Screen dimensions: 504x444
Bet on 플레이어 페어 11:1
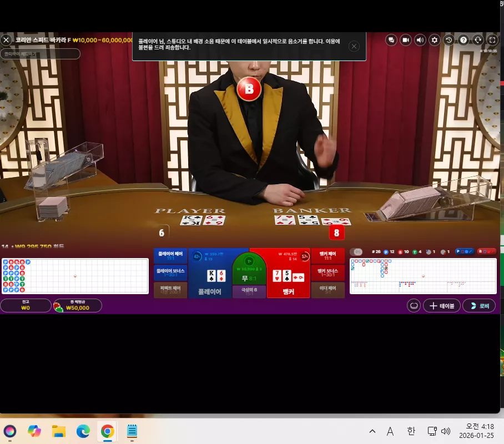coord(170,256)
